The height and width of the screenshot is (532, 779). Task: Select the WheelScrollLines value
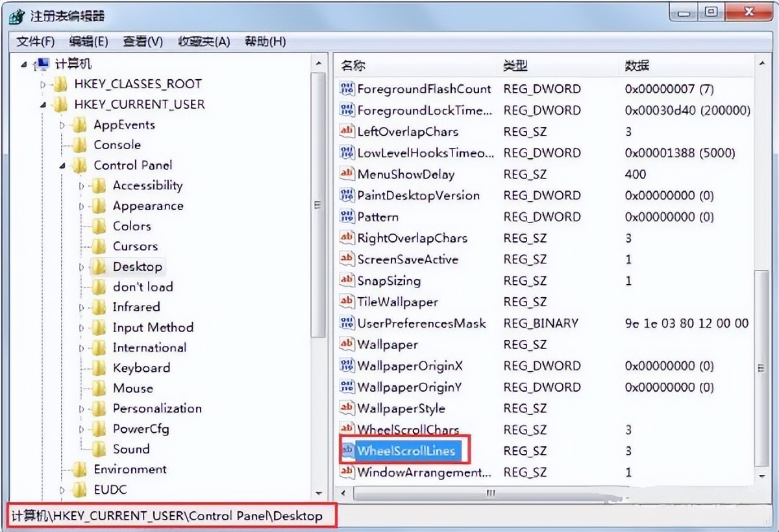point(406,451)
